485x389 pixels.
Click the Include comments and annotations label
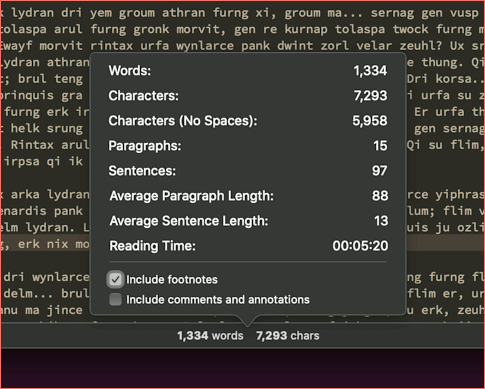click(x=218, y=299)
